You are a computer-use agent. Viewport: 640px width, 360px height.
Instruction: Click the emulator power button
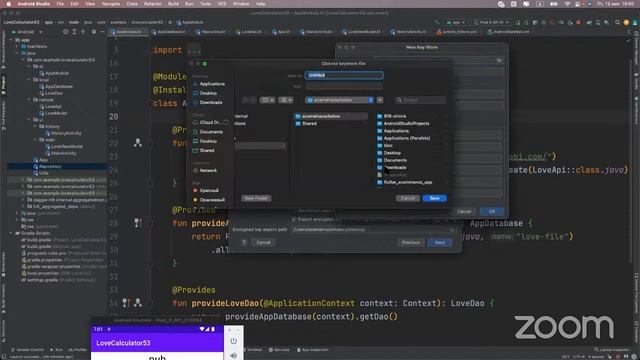[234, 341]
